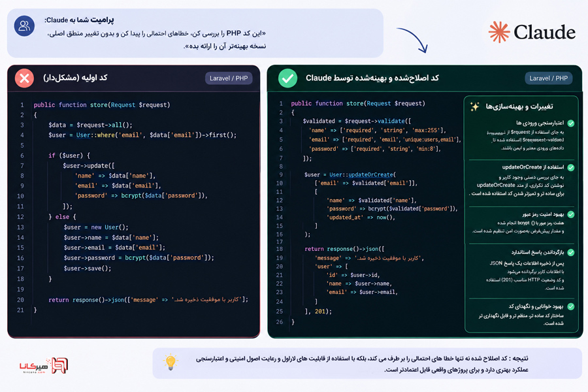Click the line 'id' => $user->id,
The image size is (588, 392).
tap(353, 275)
